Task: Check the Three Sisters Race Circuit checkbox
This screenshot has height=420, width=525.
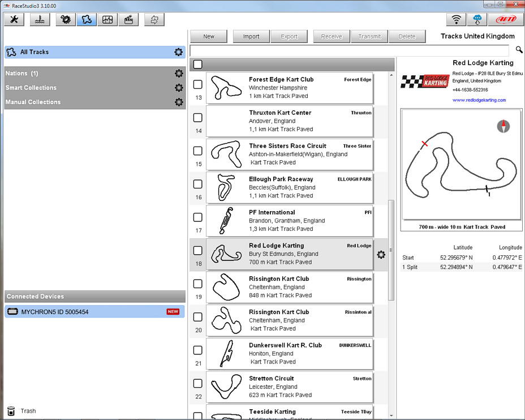Action: pyautogui.click(x=198, y=151)
